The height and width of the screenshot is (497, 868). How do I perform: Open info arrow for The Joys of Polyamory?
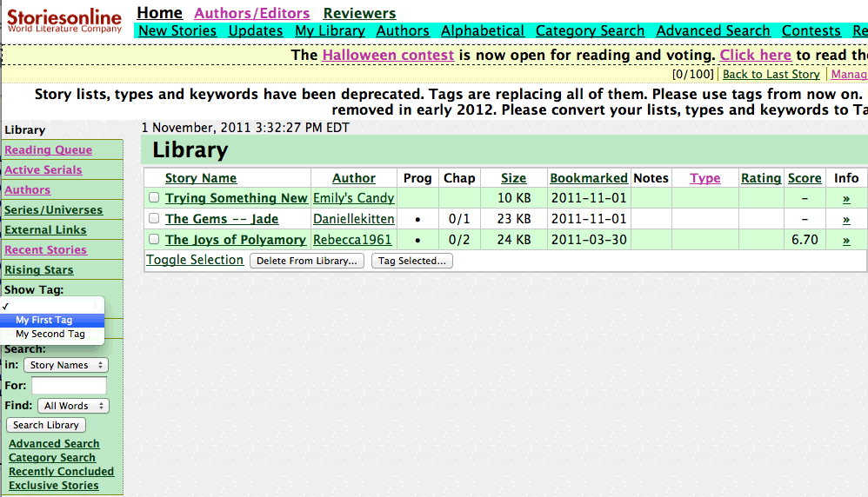click(x=846, y=241)
